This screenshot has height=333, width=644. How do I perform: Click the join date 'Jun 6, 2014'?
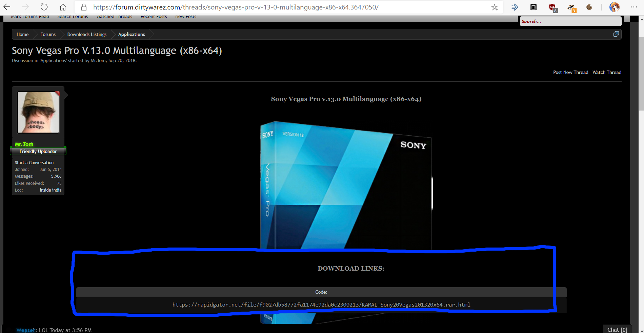(x=51, y=170)
